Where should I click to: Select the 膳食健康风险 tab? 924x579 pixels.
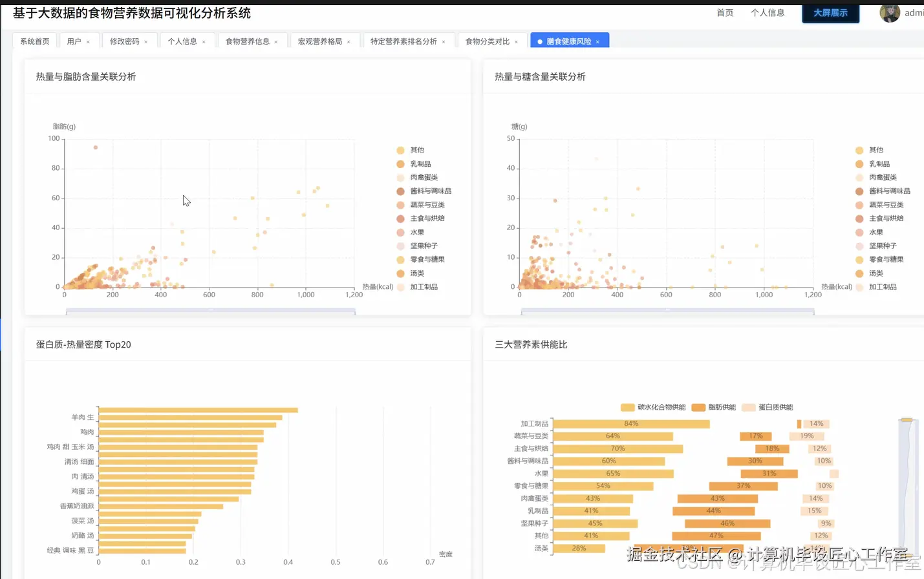569,41
